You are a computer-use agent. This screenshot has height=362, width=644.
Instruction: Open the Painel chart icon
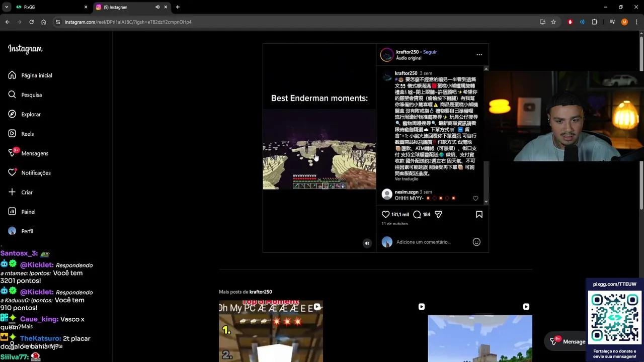(x=12, y=212)
